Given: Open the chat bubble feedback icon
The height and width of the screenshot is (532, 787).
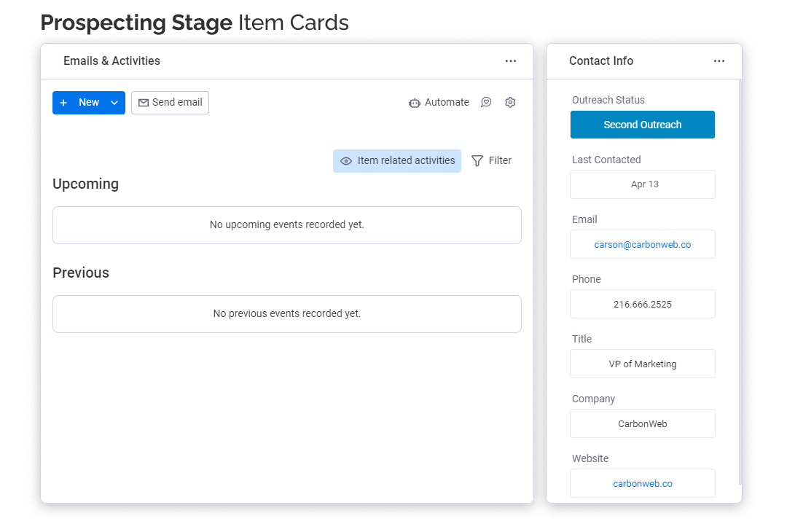Looking at the screenshot, I should point(486,103).
